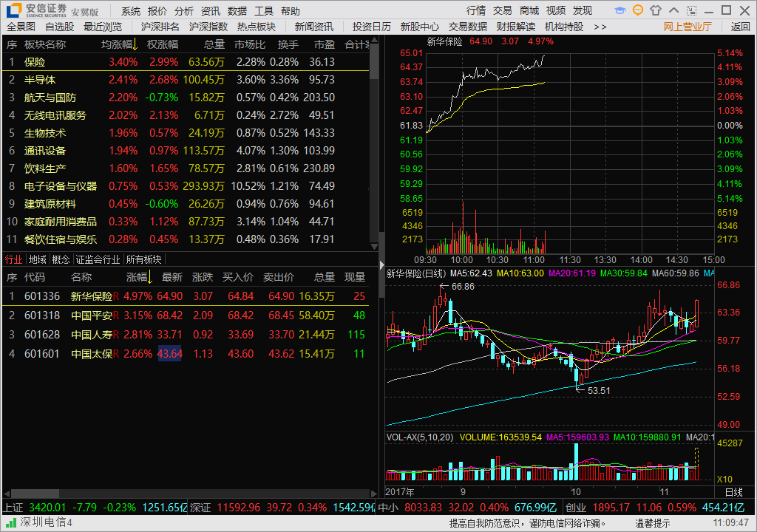Image resolution: width=757 pixels, height=532 pixels.
Task: Select the 半导体 sector row
Action: click(x=186, y=80)
